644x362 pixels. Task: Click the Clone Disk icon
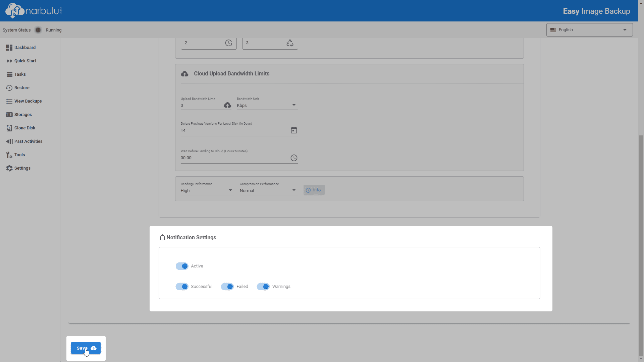coord(9,128)
